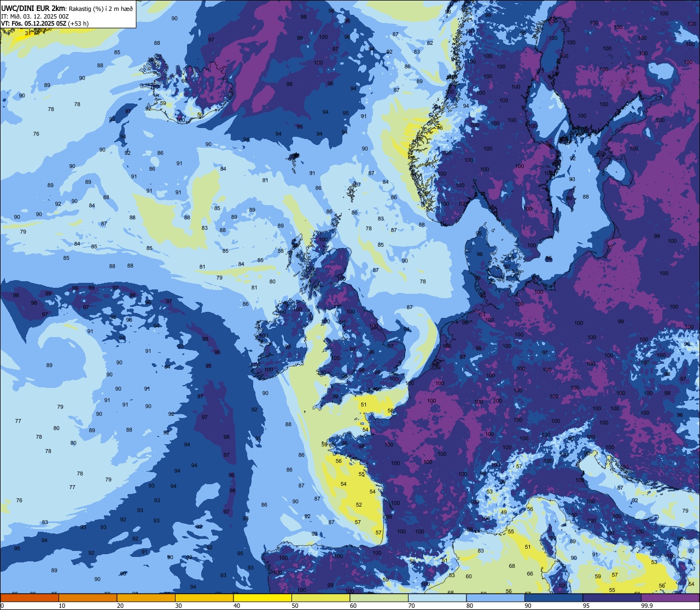Click the 'VT: Fös. 05.12.2025 05Z' valid time

click(34, 24)
